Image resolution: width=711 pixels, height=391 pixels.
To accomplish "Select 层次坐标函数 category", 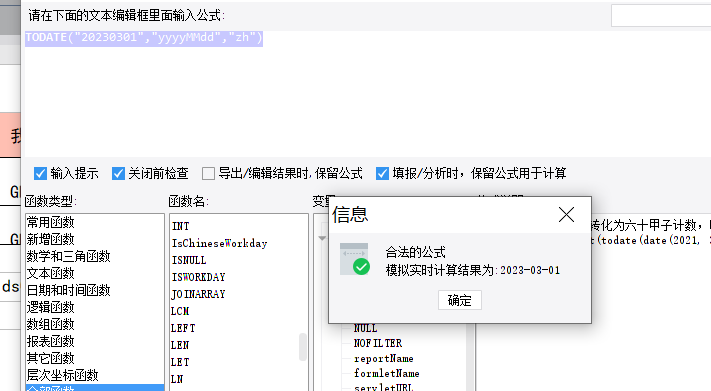I will [94, 375].
